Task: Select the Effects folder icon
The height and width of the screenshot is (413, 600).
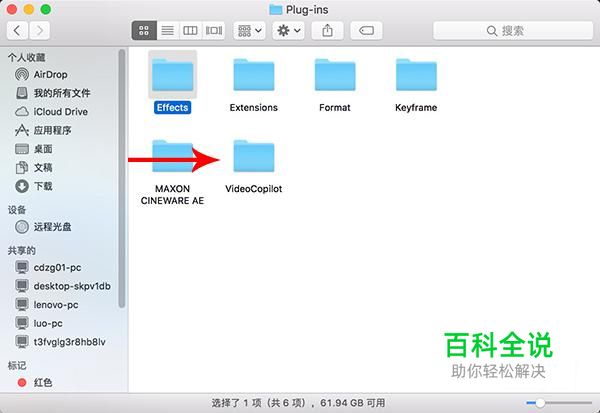Action: click(x=173, y=75)
